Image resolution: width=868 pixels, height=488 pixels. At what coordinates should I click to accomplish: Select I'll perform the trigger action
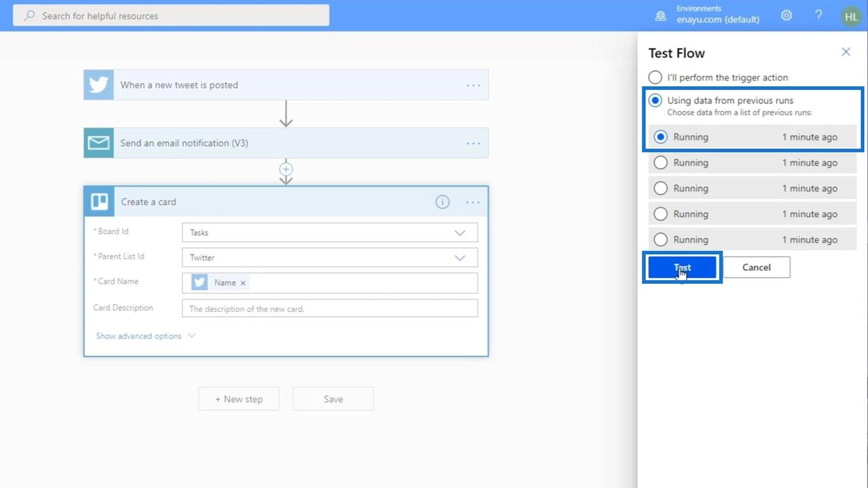pos(655,77)
